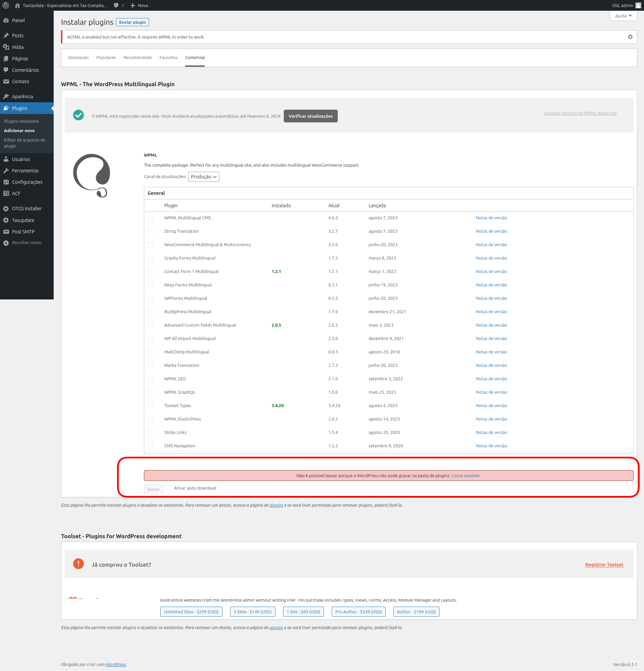Image resolution: width=644 pixels, height=671 pixels.
Task: Click the WPML logo image
Action: pos(92,176)
